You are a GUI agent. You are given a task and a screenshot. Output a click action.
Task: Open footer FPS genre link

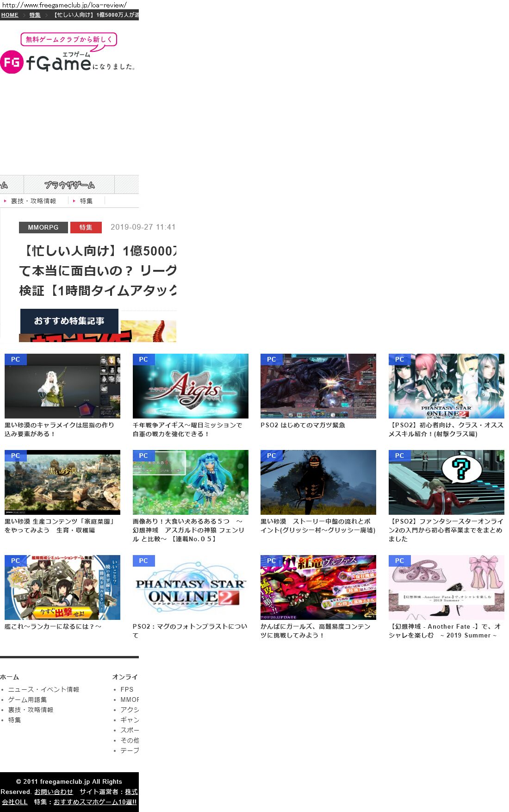[127, 689]
